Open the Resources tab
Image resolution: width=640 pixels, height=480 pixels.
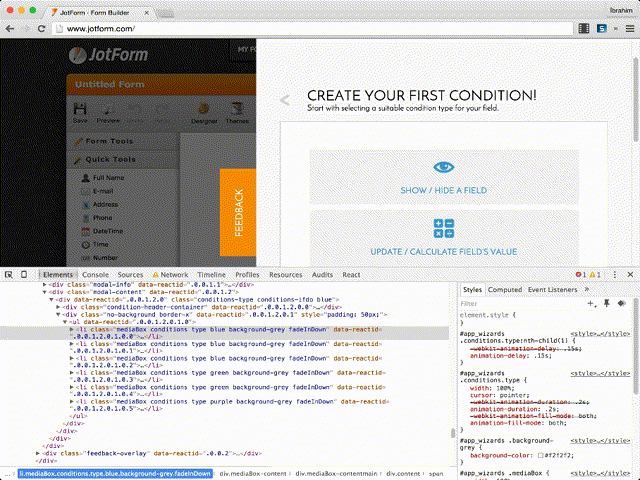[x=285, y=275]
